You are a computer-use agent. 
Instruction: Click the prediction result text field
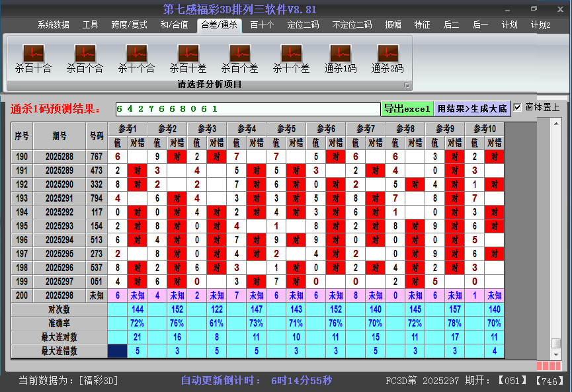247,108
